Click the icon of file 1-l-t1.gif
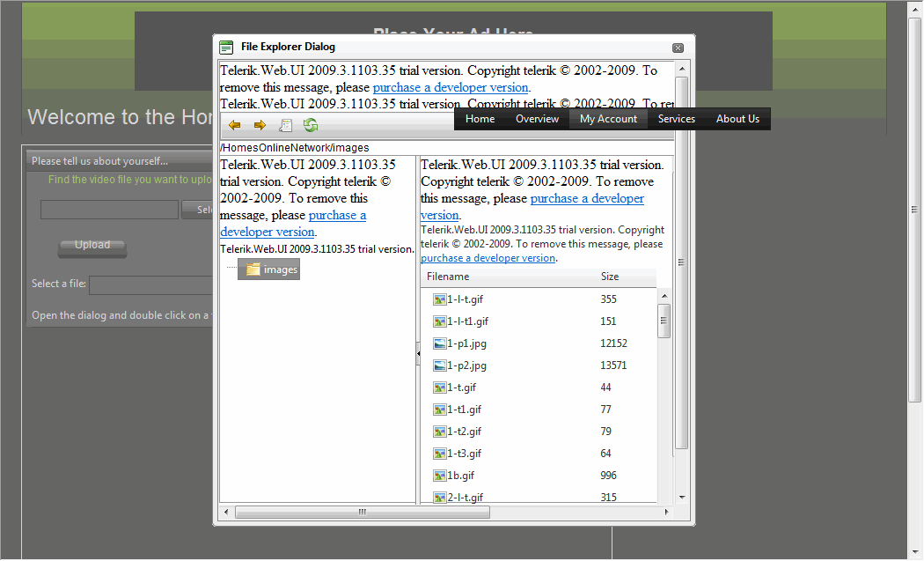Screen dimensions: 924x561 (x=440, y=321)
